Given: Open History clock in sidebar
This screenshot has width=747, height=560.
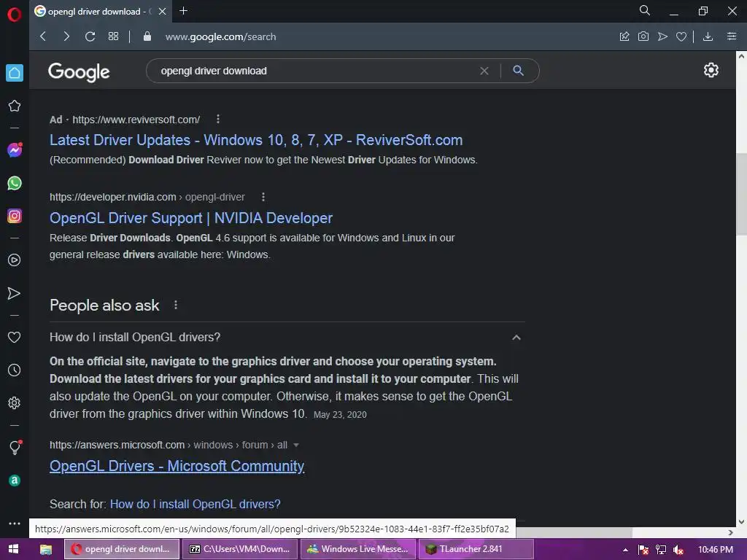Looking at the screenshot, I should (x=15, y=370).
